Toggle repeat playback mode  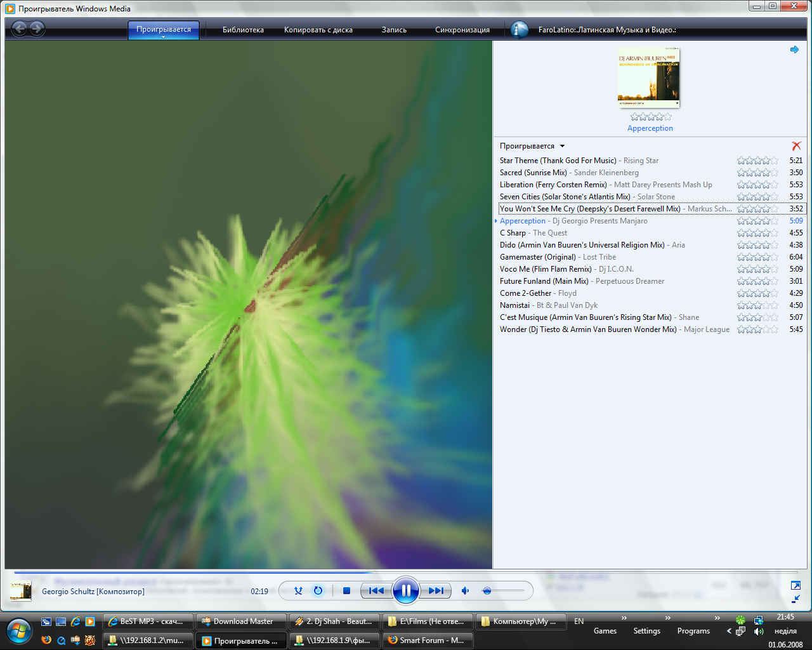(318, 591)
